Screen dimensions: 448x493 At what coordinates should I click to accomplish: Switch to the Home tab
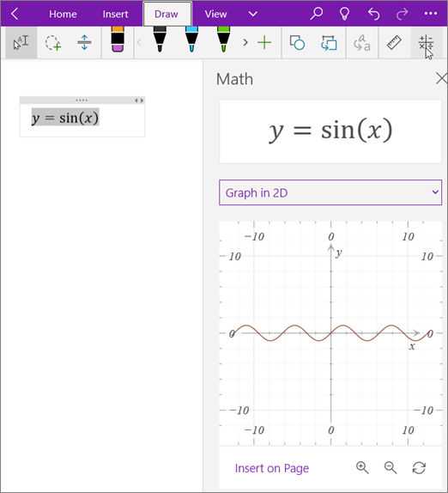(x=63, y=14)
